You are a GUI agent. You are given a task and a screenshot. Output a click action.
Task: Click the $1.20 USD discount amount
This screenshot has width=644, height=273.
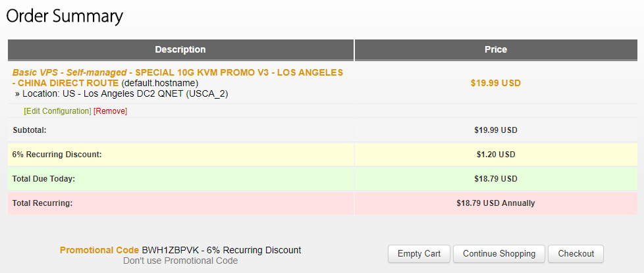496,155
